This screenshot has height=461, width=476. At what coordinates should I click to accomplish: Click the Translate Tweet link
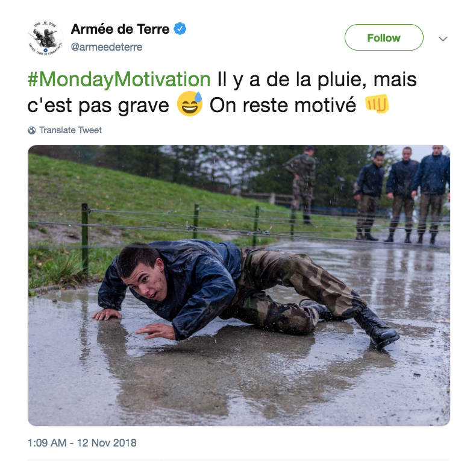point(70,130)
